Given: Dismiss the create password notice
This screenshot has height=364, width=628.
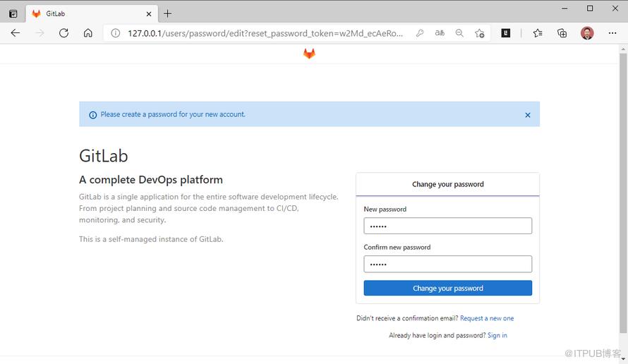Looking at the screenshot, I should click(x=528, y=115).
